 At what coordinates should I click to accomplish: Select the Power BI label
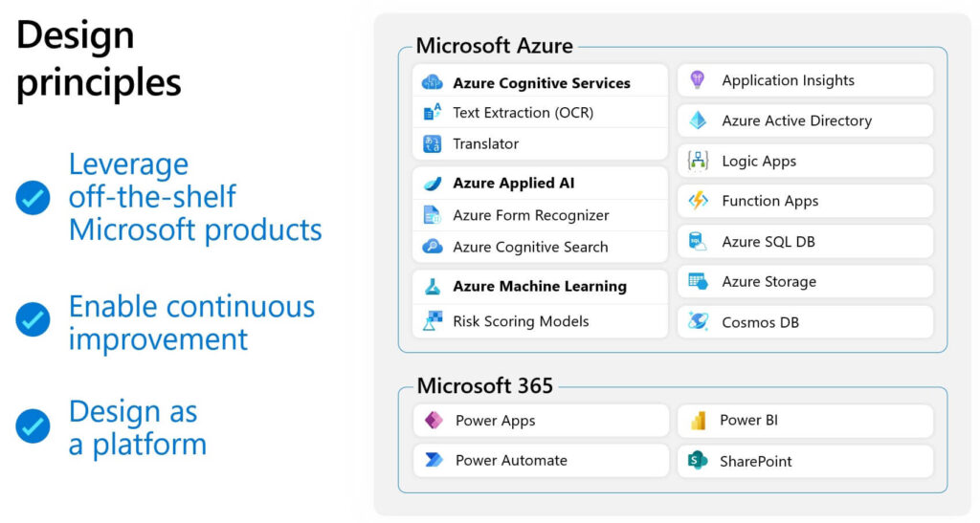[748, 420]
